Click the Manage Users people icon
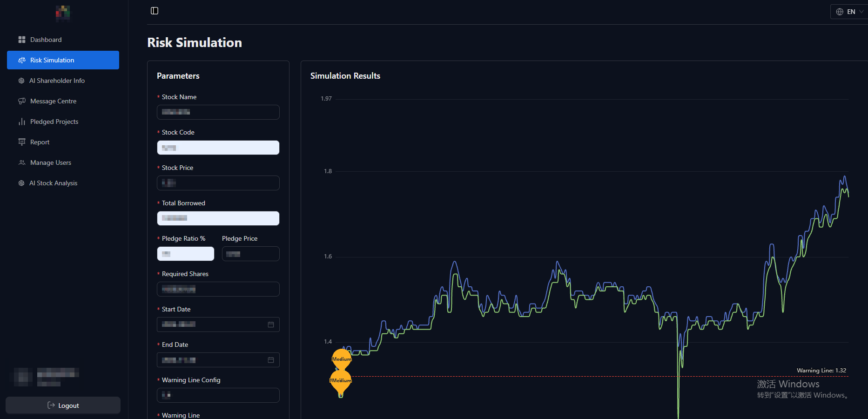The image size is (868, 419). click(x=22, y=162)
